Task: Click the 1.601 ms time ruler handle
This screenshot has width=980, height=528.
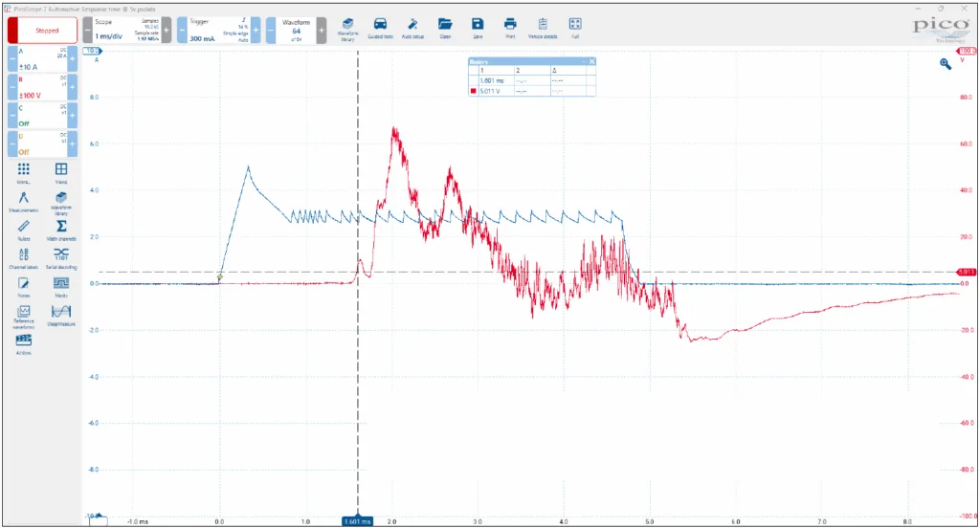Action: tap(358, 521)
